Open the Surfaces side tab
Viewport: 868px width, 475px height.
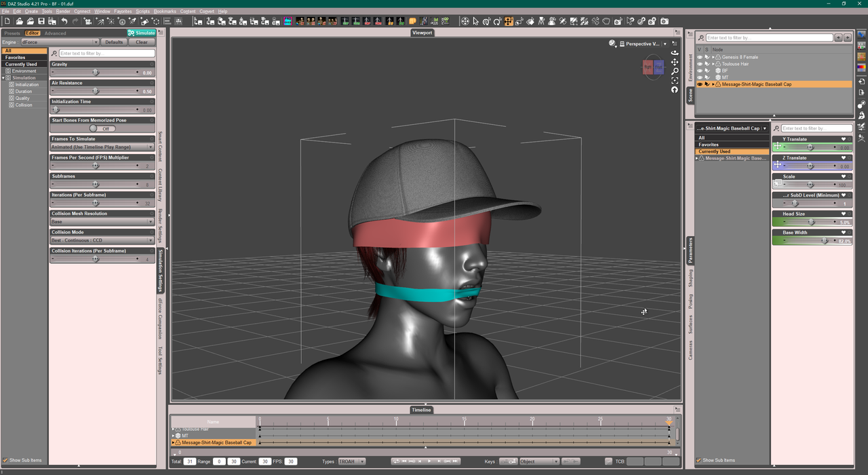(690, 324)
